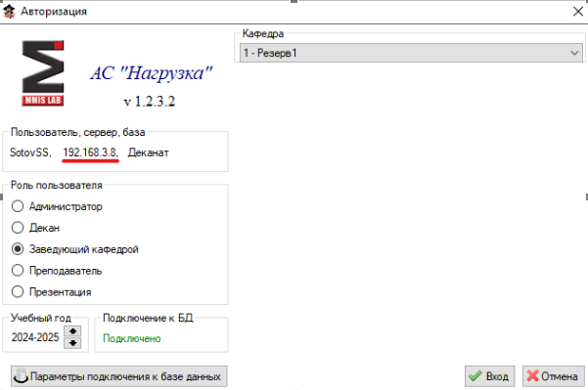Click the MMIS LAB logo
The image size is (588, 390).
(43, 73)
